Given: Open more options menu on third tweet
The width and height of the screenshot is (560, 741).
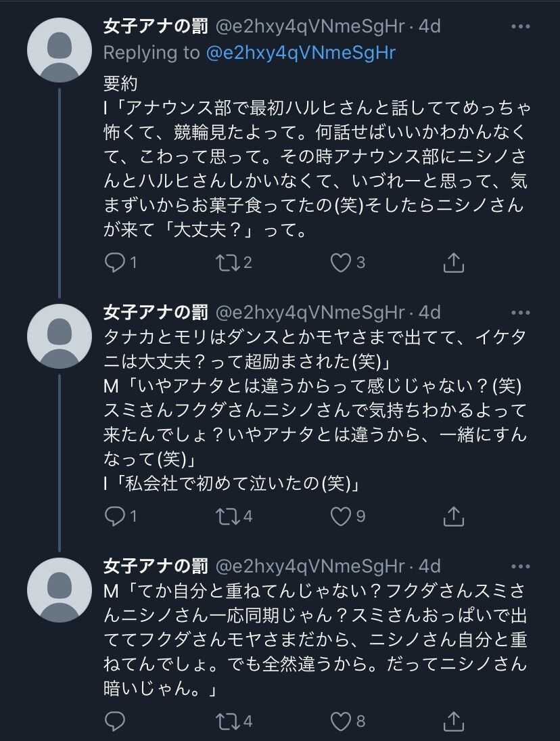Looking at the screenshot, I should [521, 566].
